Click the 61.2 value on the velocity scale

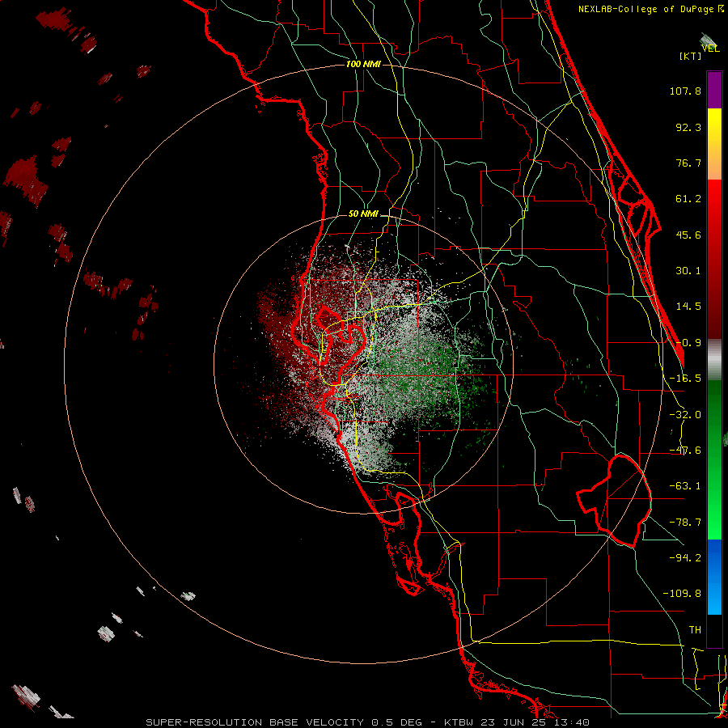pos(688,199)
